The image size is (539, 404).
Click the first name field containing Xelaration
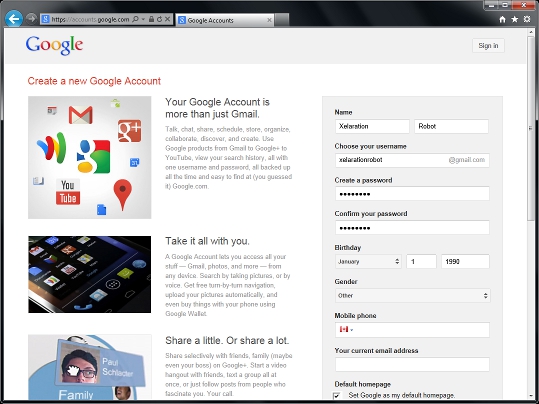pos(372,126)
